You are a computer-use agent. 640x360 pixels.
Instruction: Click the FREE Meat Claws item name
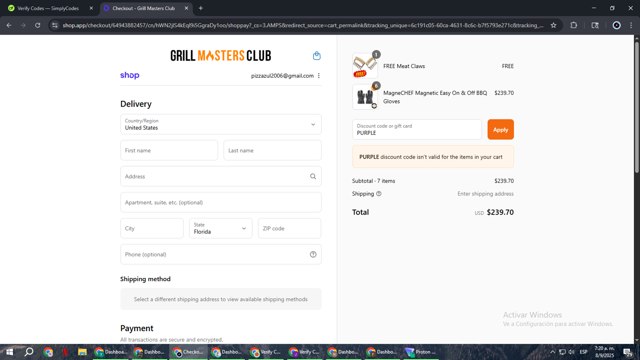pos(404,66)
